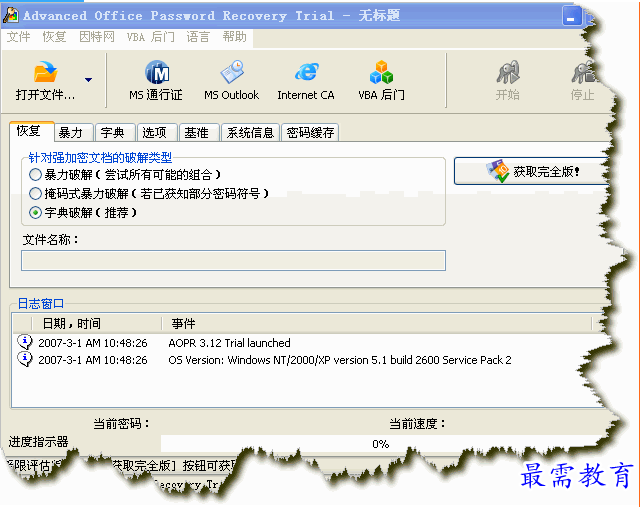Switch to the 选项 tab
Viewport: 642px width, 507px height.
coord(157,132)
